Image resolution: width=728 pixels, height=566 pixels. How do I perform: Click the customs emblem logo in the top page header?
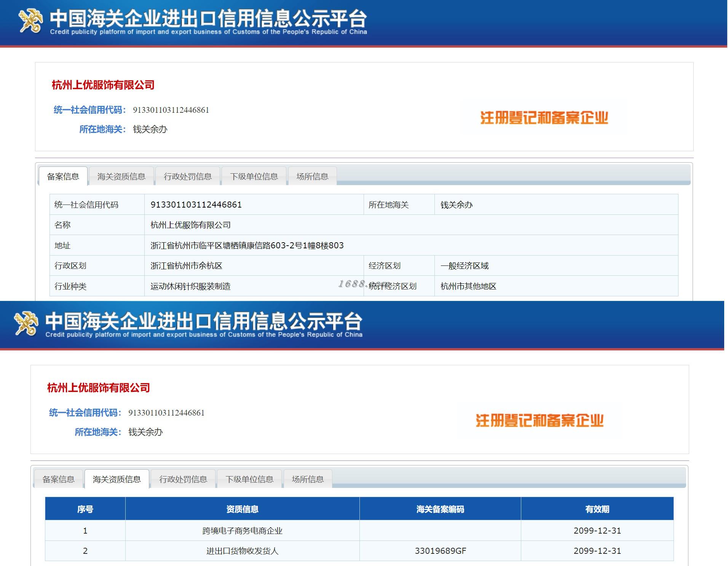pyautogui.click(x=30, y=21)
